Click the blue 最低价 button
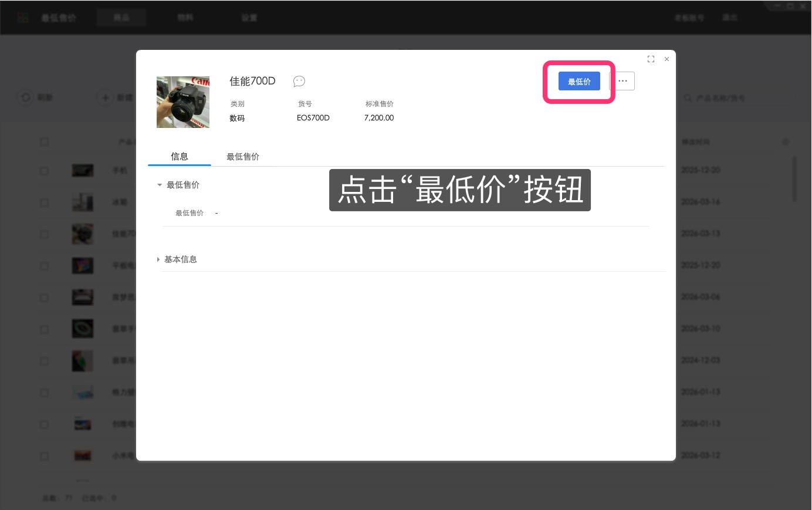812x510 pixels. pyautogui.click(x=579, y=82)
